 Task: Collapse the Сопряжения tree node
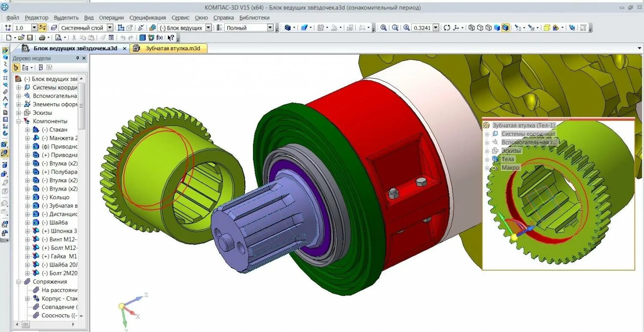(x=18, y=282)
